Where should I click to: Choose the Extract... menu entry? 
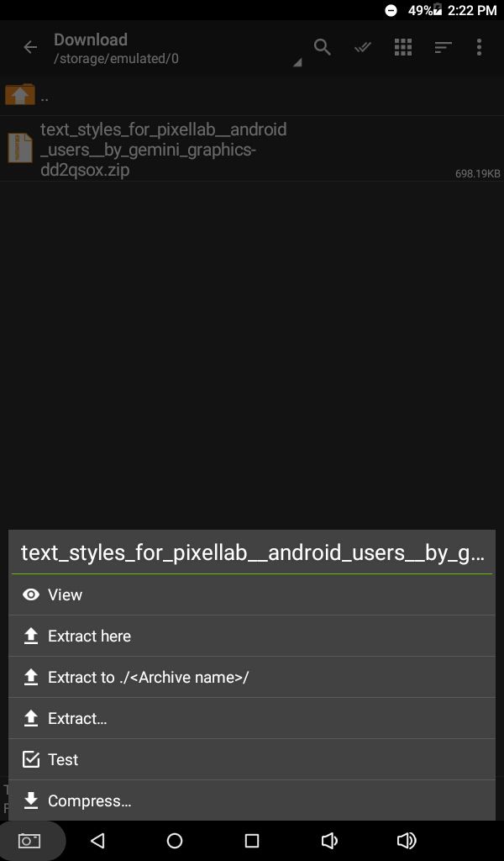coord(252,718)
